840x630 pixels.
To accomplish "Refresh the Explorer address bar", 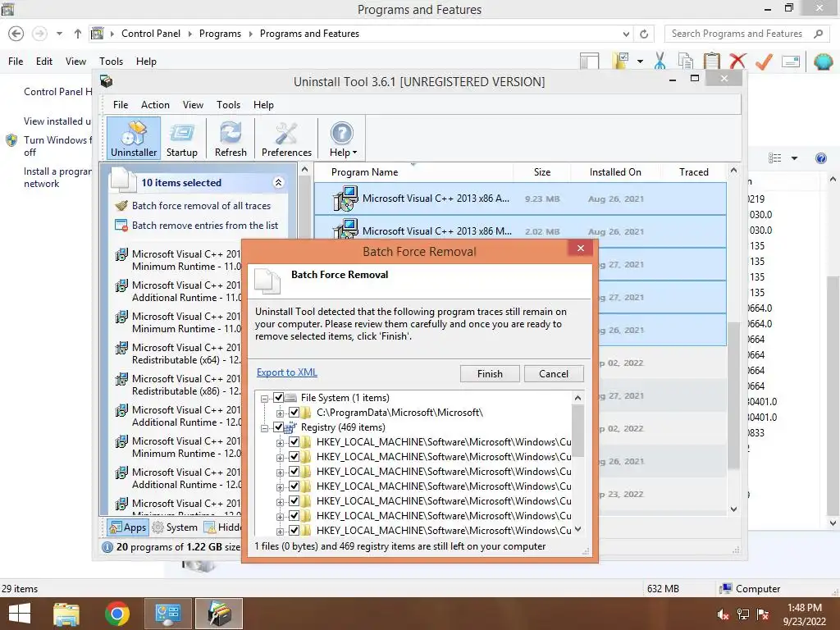I will point(644,34).
